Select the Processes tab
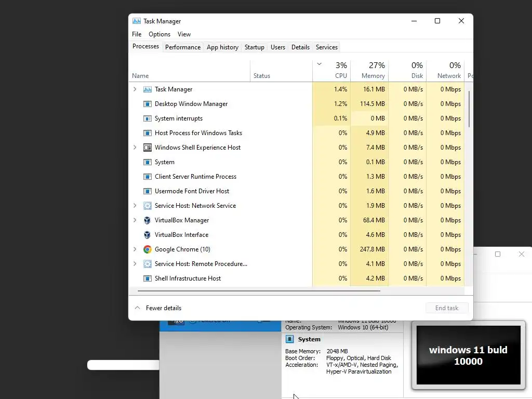The image size is (532, 399). pos(145,46)
